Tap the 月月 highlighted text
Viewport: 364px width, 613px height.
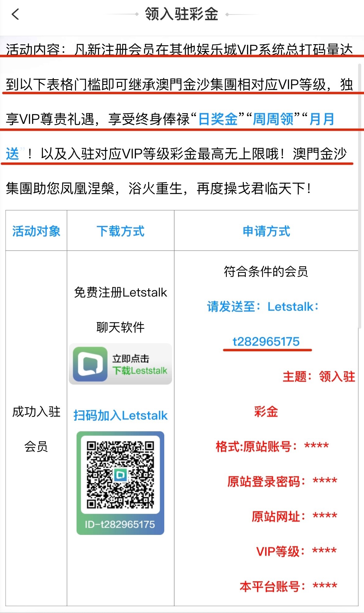pyautogui.click(x=322, y=119)
